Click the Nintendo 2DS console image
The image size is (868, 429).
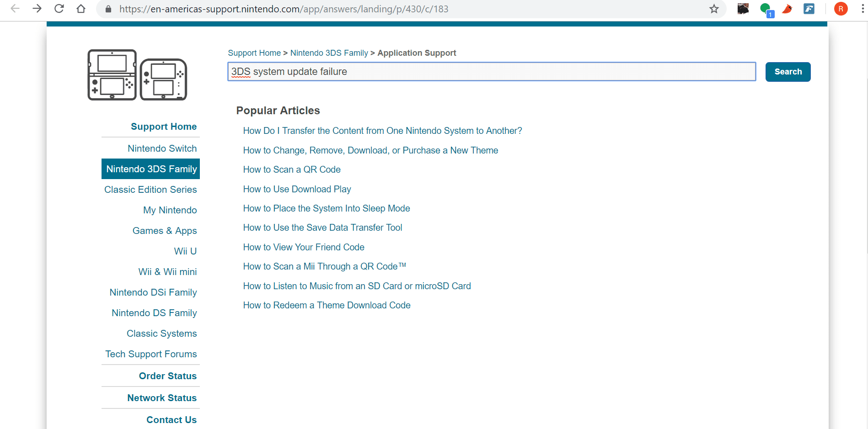(163, 79)
